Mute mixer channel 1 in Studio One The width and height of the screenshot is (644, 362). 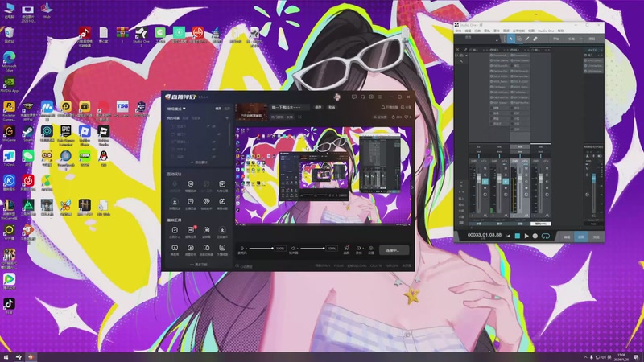(485, 168)
